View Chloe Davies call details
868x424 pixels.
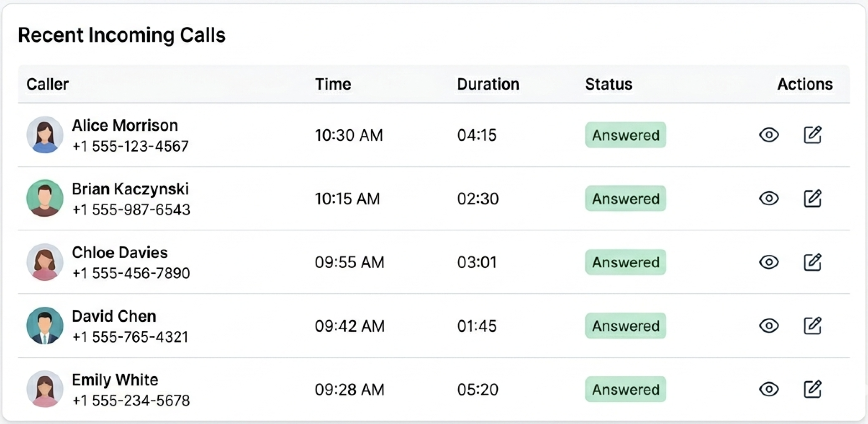click(x=769, y=262)
